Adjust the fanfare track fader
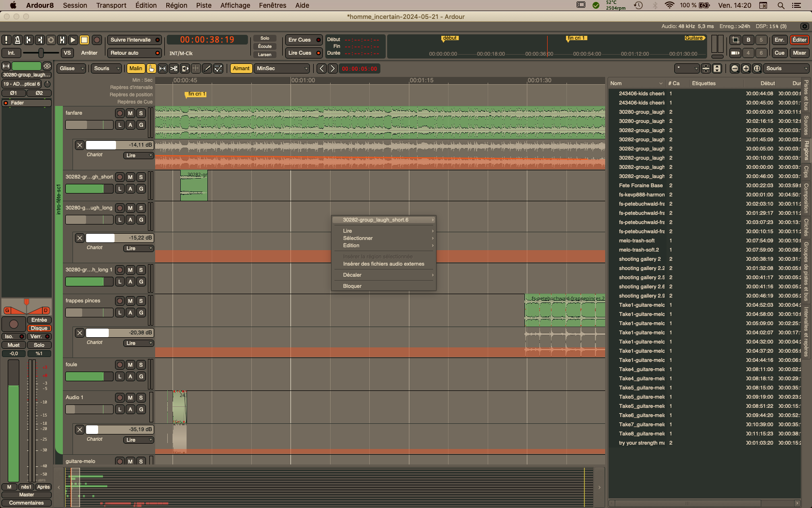This screenshot has width=812, height=508. (89, 125)
